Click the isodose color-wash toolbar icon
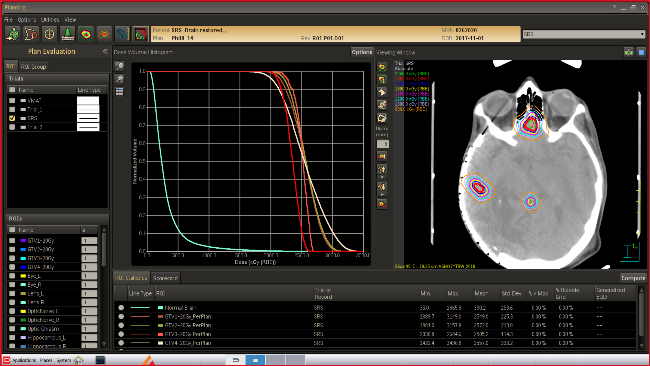The width and height of the screenshot is (650, 366). [x=86, y=34]
